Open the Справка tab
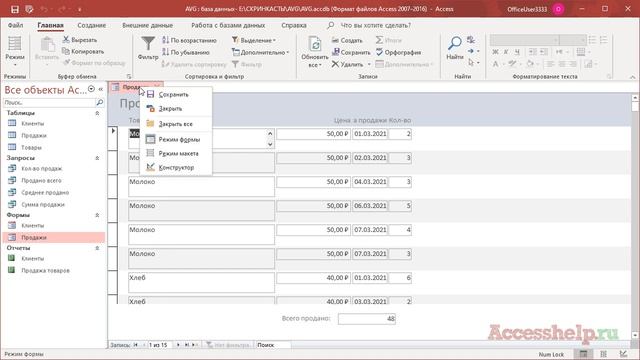Viewport: 640px width, 360px height. pos(293,25)
